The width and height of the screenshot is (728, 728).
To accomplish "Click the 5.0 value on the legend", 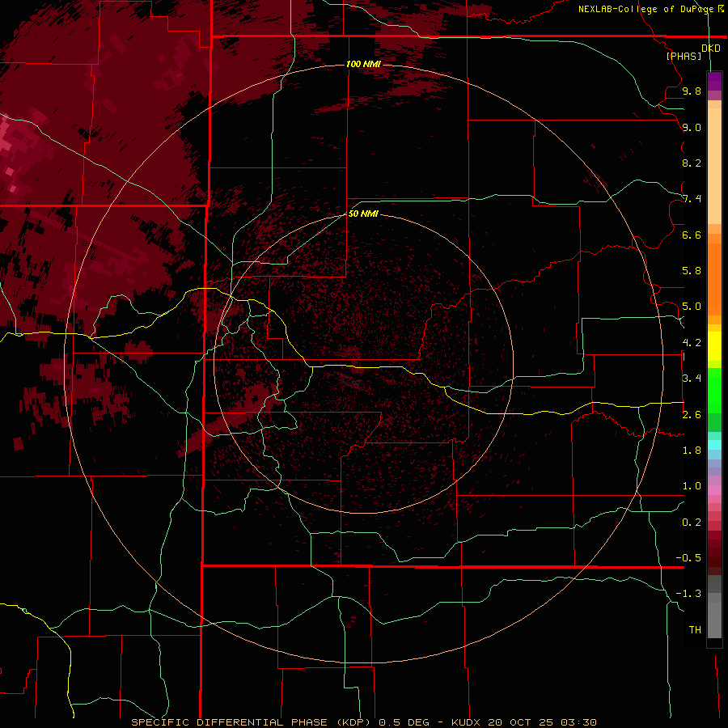I will pos(692,307).
